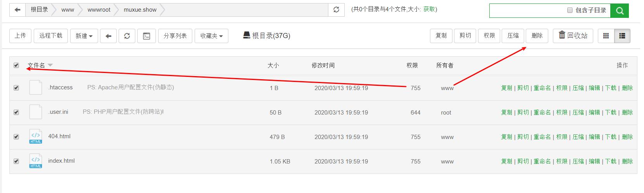Open the terminal icon button
The image size is (644, 193).
click(x=147, y=36)
